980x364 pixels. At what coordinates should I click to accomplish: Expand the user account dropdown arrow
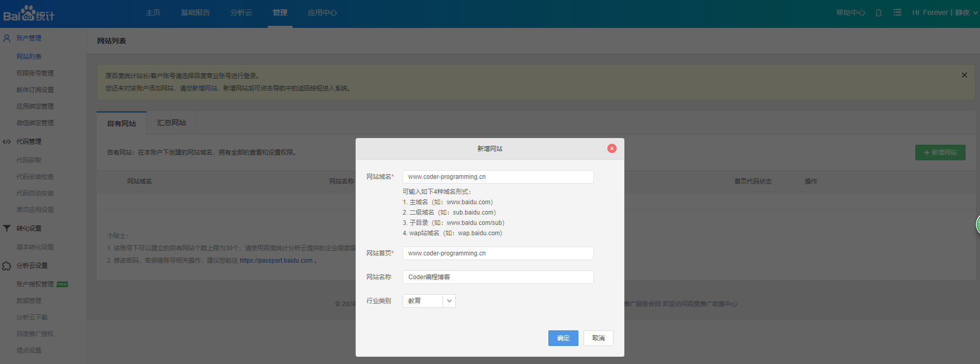point(975,13)
